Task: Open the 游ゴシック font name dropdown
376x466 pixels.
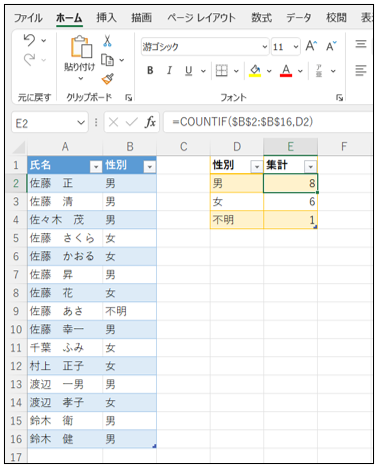Action: pos(265,46)
